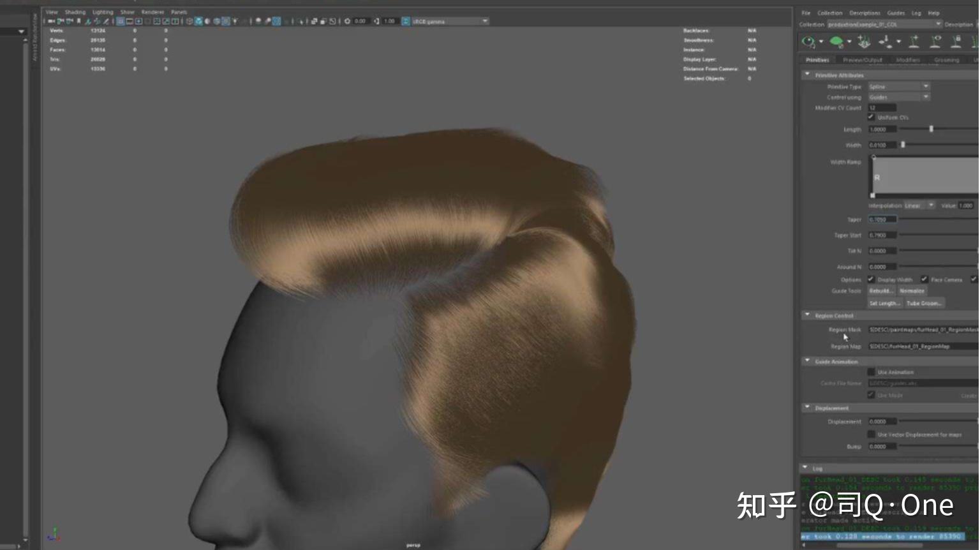Click the Tube Groom... button
Screen dimensions: 980x550
(923, 303)
